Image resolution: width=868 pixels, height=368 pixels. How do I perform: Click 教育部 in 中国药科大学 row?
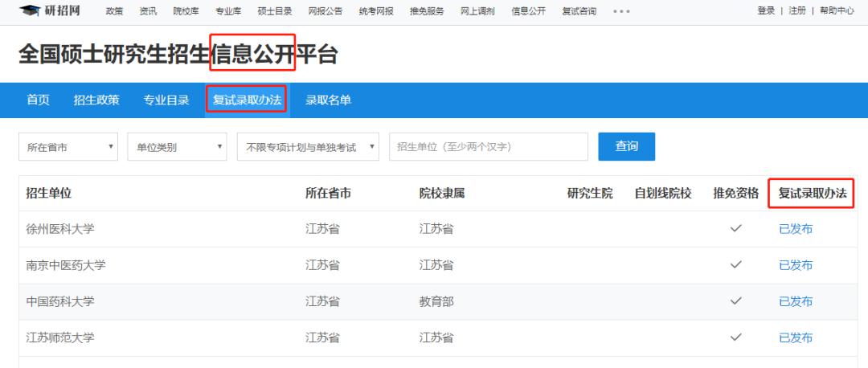[x=436, y=301]
